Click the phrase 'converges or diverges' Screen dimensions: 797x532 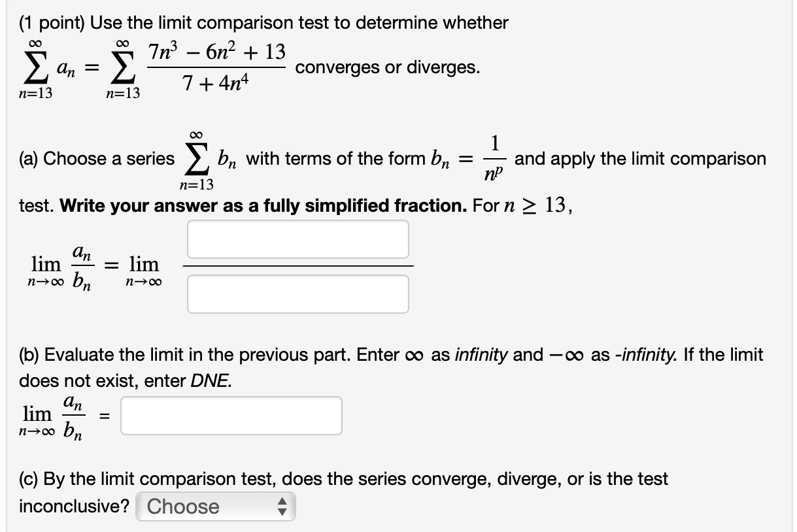pyautogui.click(x=388, y=67)
